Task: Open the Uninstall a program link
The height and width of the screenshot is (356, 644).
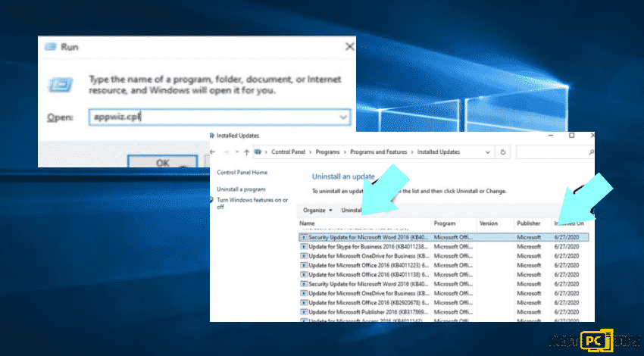Action: click(241, 189)
